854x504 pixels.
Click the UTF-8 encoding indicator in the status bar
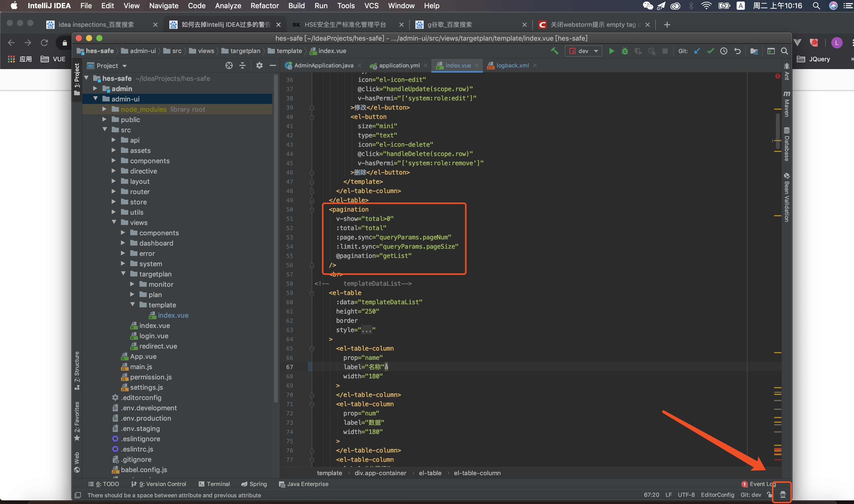pos(686,495)
